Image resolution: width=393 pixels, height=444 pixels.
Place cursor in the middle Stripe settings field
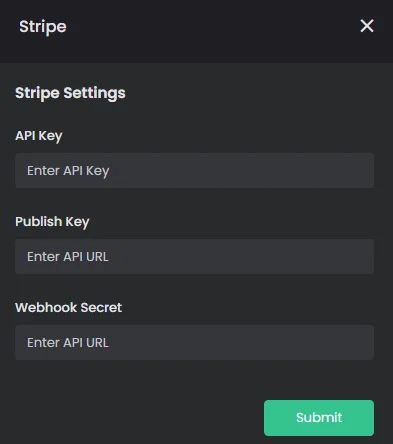click(x=194, y=256)
